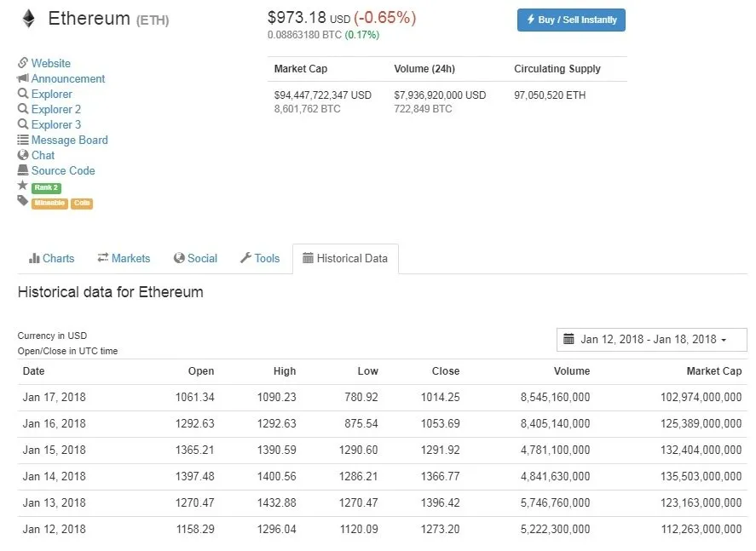This screenshot has height=551, width=756.
Task: Open the Explorer 2 link text
Action: pyautogui.click(x=56, y=109)
